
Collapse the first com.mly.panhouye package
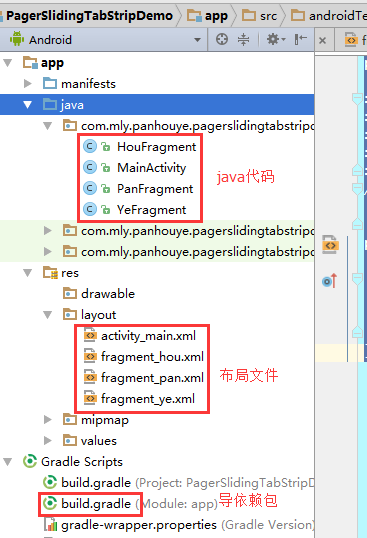[48, 126]
